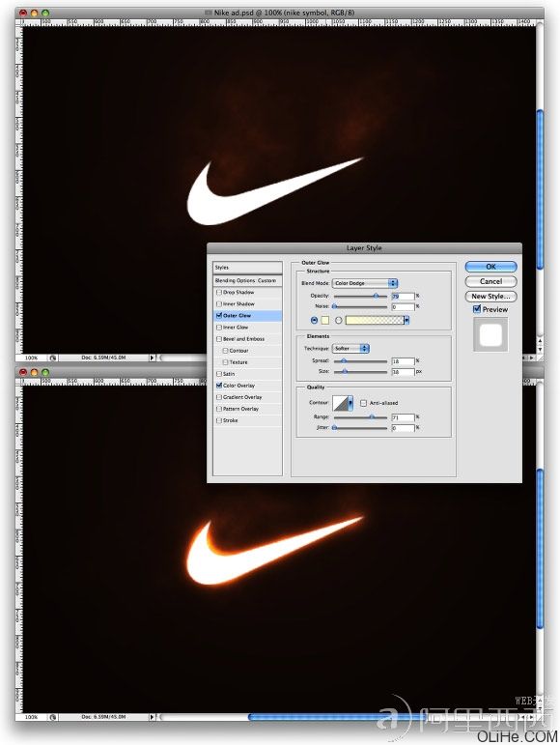The image size is (560, 745).
Task: Click the top window scroll down arrow
Action: [x=540, y=349]
